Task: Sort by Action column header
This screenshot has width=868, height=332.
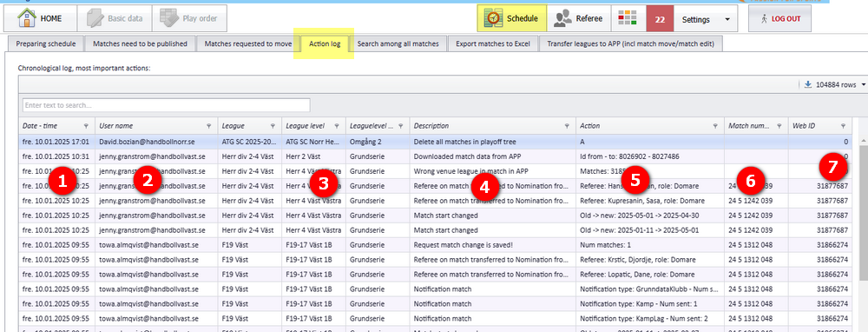Action: coord(589,126)
